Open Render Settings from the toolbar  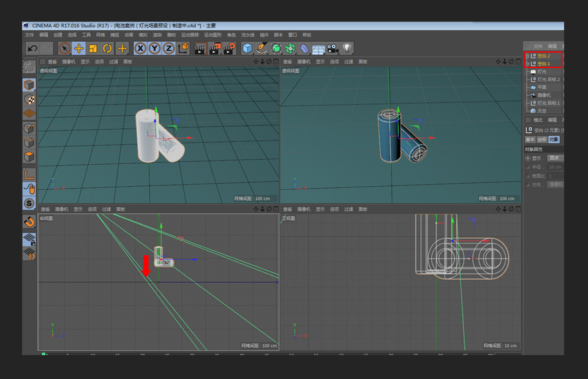230,48
